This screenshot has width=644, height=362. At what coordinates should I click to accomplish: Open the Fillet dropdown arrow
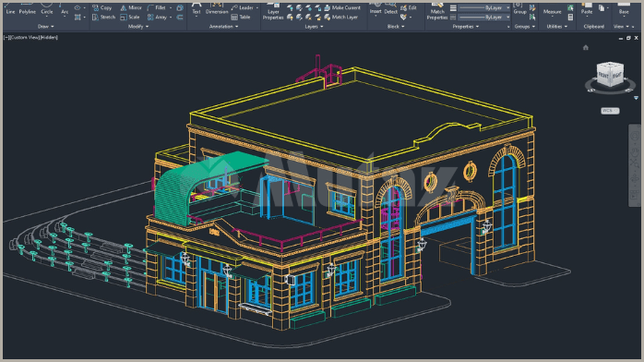(171, 7)
